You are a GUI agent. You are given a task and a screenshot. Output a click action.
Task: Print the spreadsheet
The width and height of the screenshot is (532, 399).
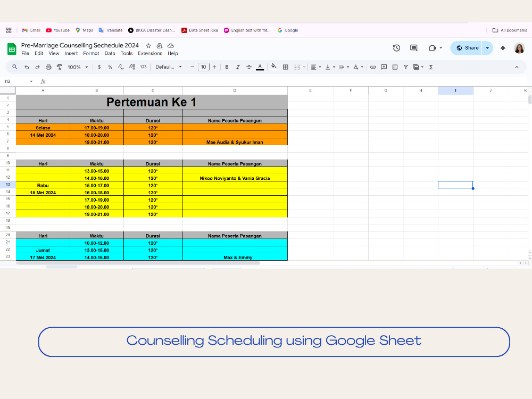point(48,67)
